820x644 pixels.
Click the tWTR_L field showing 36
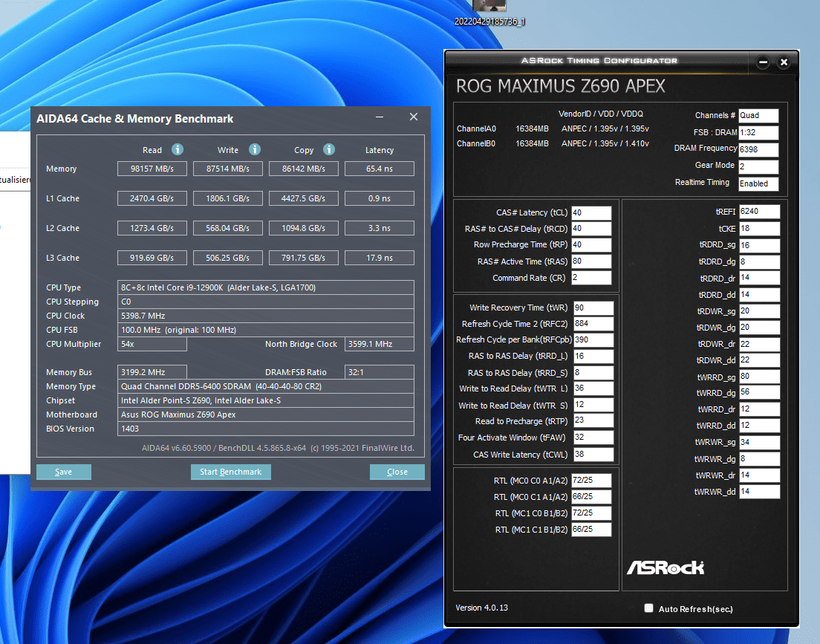point(593,388)
